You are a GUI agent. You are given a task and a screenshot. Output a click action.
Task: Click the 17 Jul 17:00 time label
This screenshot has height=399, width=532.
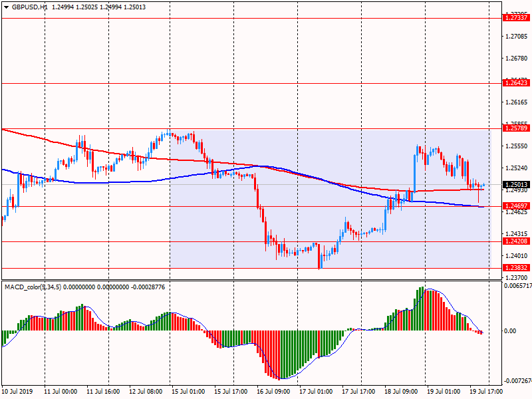[x=358, y=391]
